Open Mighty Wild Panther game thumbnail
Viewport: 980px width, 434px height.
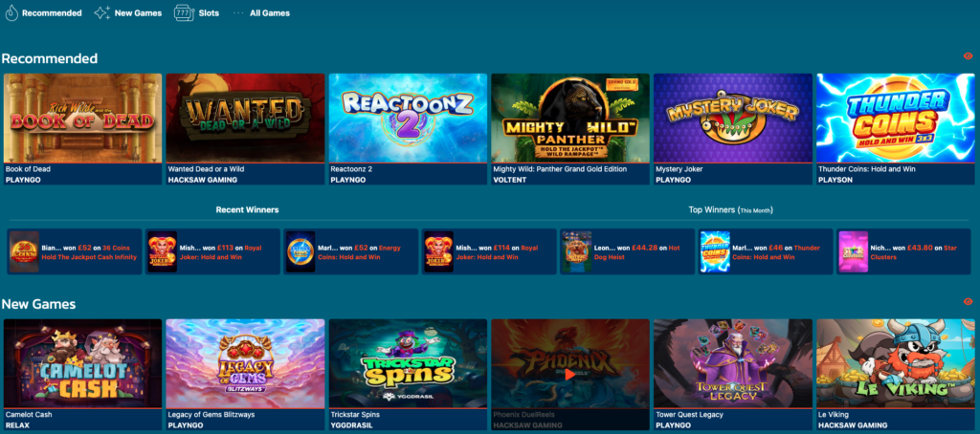570,118
